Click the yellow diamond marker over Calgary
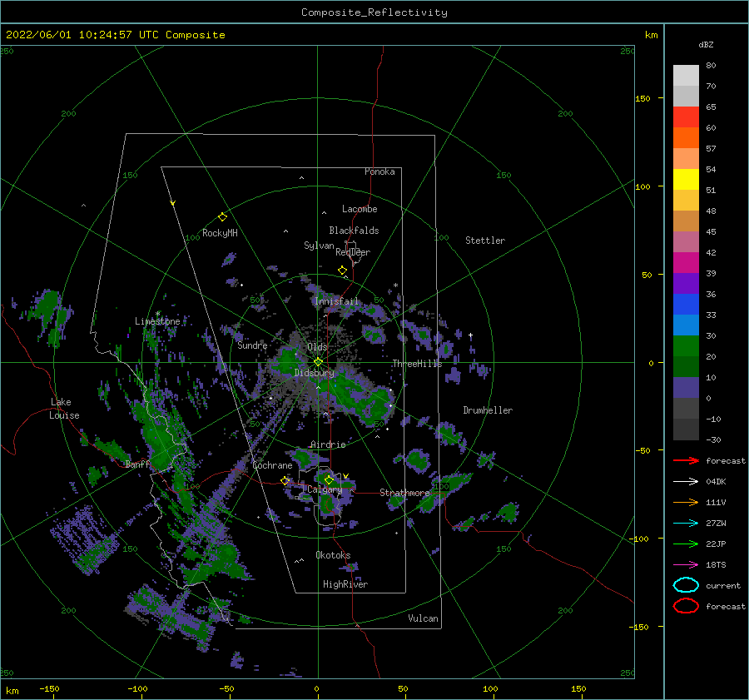The height and width of the screenshot is (700, 749). pos(329,479)
